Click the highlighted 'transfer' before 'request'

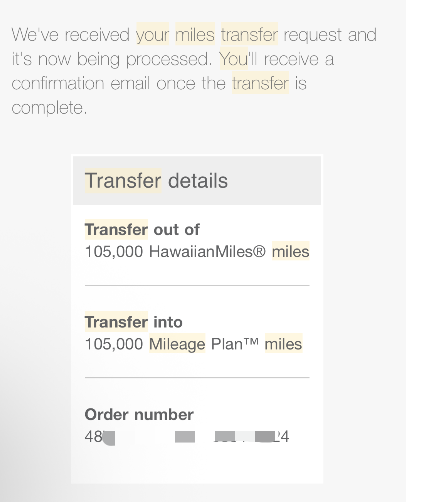tap(249, 34)
